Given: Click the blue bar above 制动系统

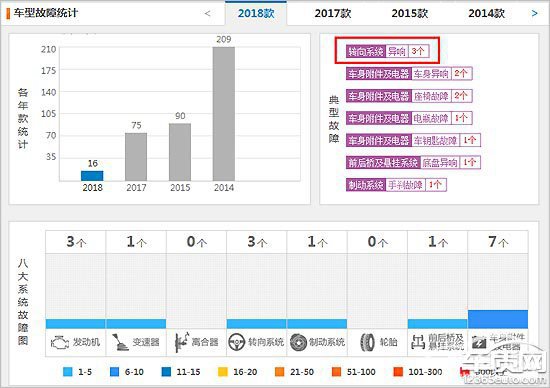Looking at the screenshot, I should click(317, 324).
